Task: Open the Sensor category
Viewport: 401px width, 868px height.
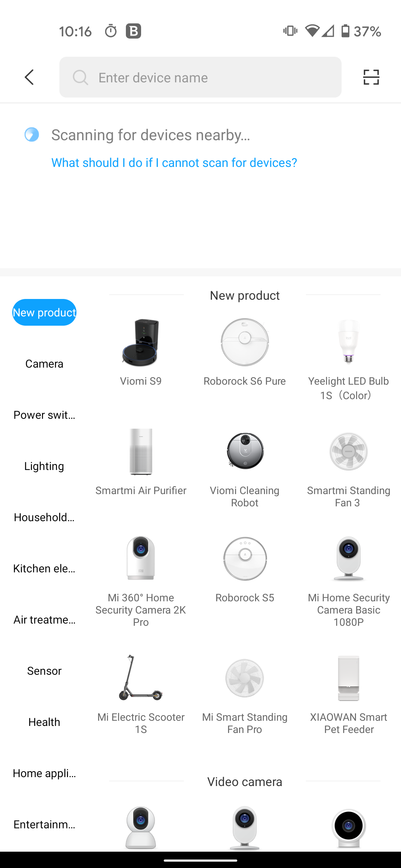Action: point(44,671)
